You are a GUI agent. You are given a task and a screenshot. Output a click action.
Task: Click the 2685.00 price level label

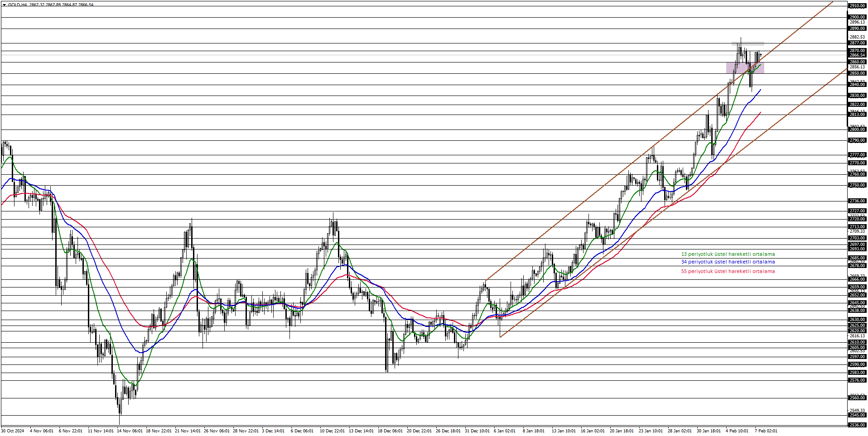pyautogui.click(x=857, y=258)
